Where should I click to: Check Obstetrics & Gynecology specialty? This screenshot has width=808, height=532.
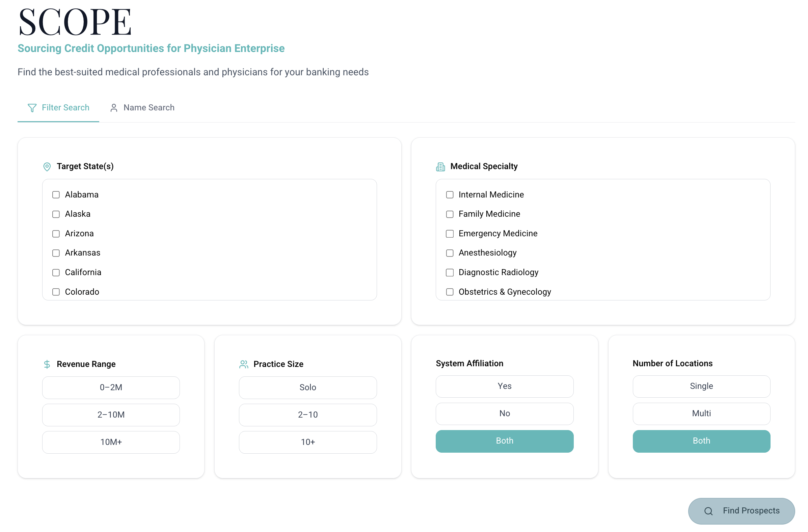(450, 292)
